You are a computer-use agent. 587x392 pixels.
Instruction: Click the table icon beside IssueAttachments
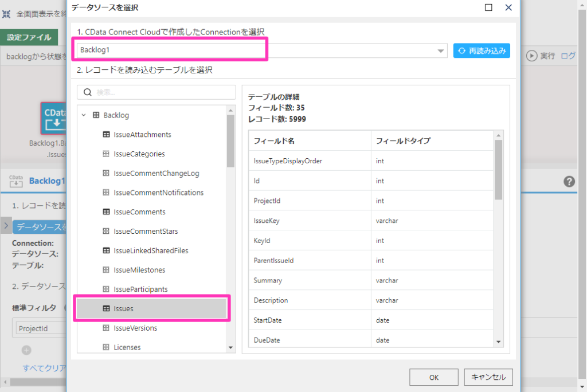pos(106,135)
